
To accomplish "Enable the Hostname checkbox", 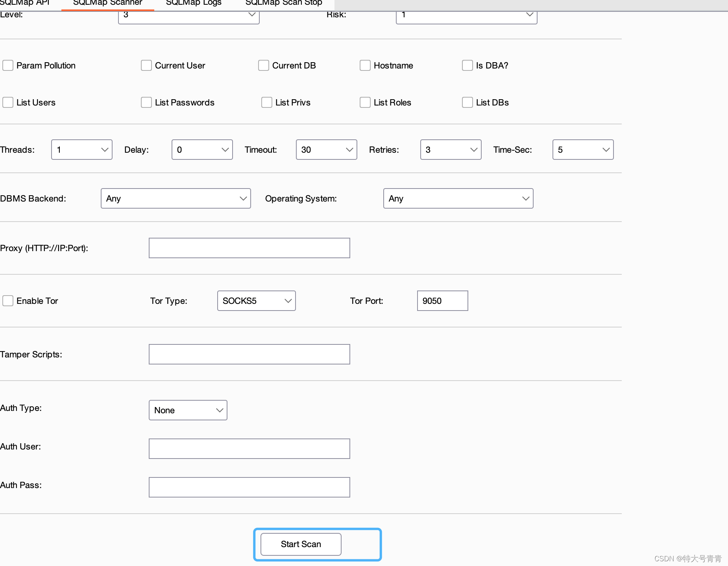I will point(365,65).
